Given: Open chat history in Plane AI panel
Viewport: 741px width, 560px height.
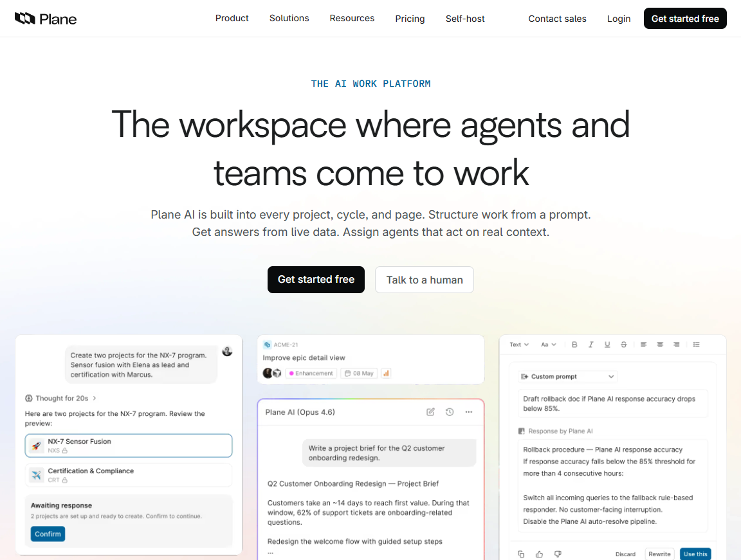Looking at the screenshot, I should tap(450, 412).
